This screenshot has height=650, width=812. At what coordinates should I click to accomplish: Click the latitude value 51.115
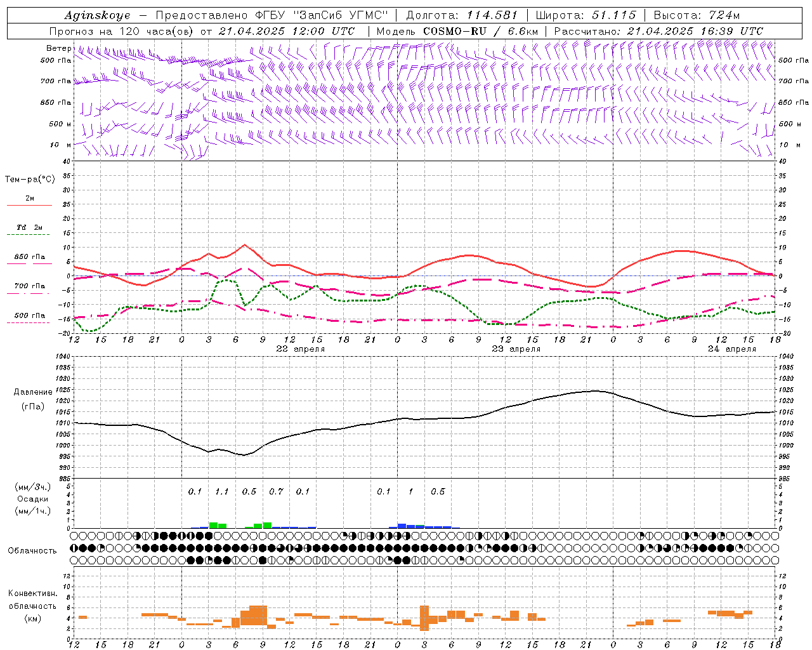click(613, 15)
